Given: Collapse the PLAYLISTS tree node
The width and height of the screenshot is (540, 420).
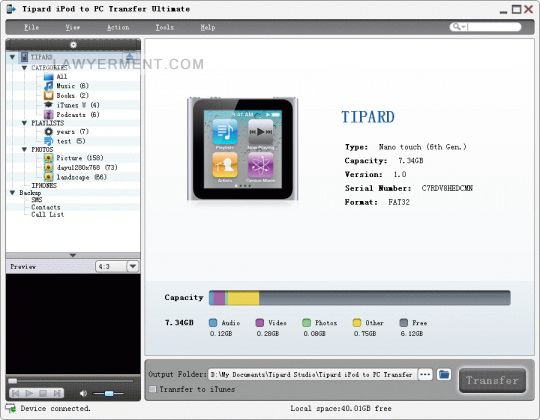Looking at the screenshot, I should point(24,123).
